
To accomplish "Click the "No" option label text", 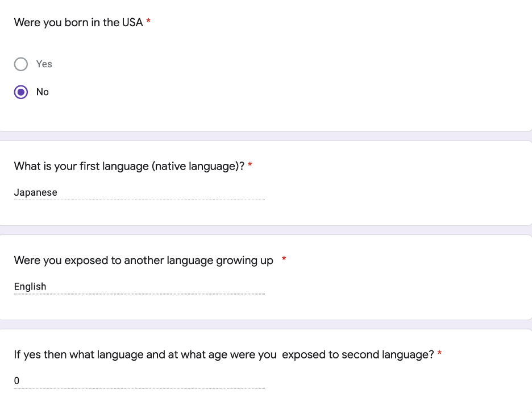I will point(43,92).
